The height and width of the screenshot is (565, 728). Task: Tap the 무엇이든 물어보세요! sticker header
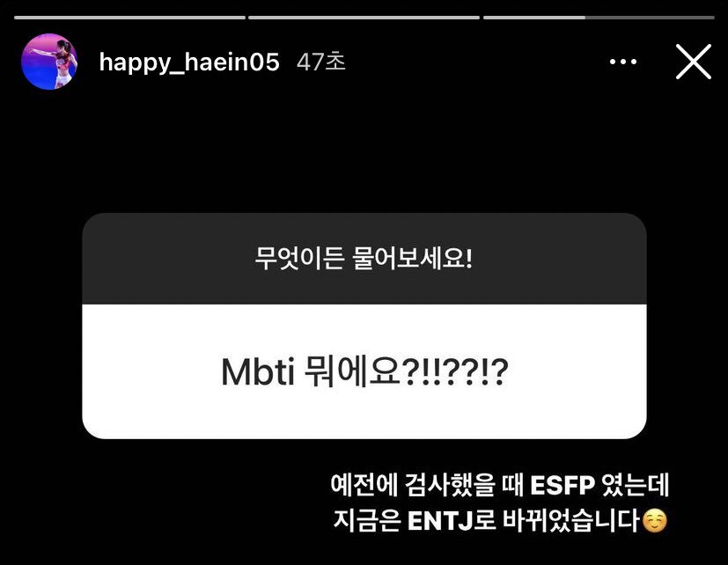364,259
